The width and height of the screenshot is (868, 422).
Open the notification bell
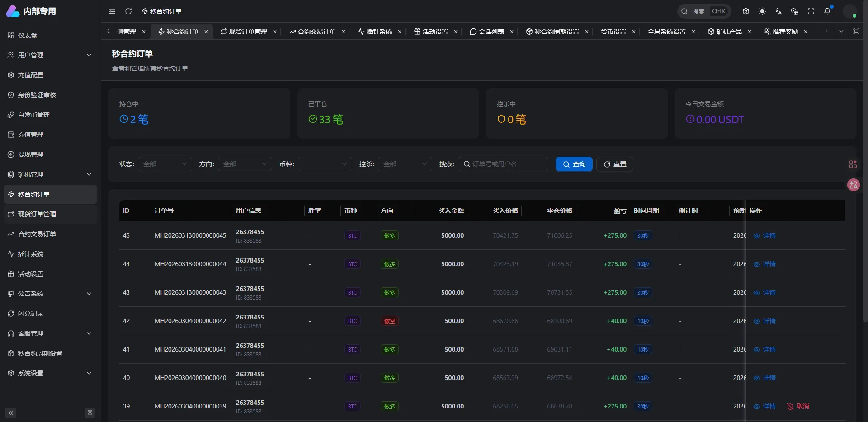pyautogui.click(x=827, y=11)
